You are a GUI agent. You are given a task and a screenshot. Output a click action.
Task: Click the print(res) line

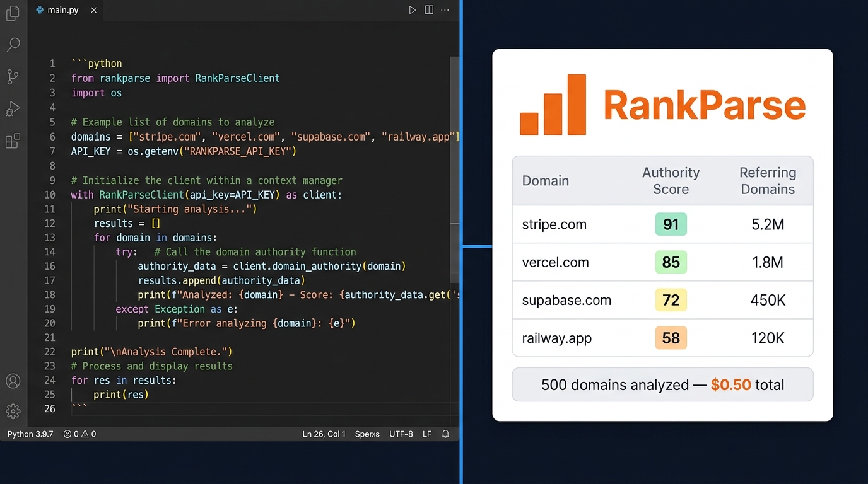tap(122, 395)
